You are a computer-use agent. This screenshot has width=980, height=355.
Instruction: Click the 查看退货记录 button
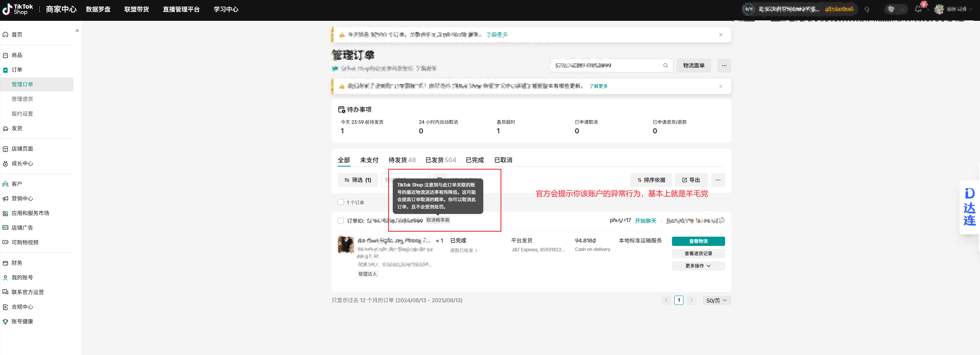tap(699, 254)
